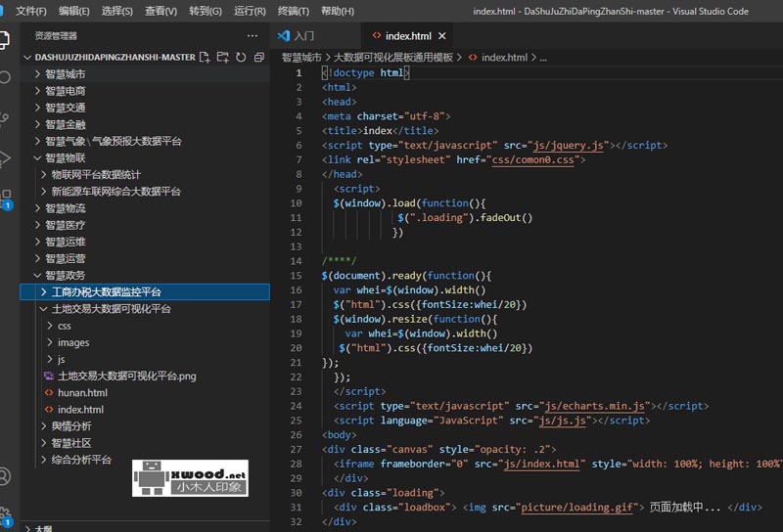Image resolution: width=783 pixels, height=532 pixels.
Task: Open Extensions view with badge in activity bar
Action: coord(5,199)
